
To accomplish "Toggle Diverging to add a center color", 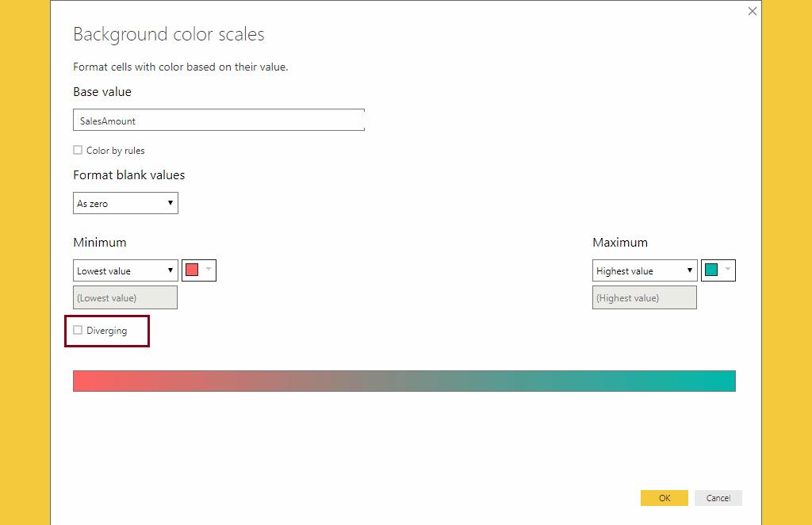I will (78, 329).
